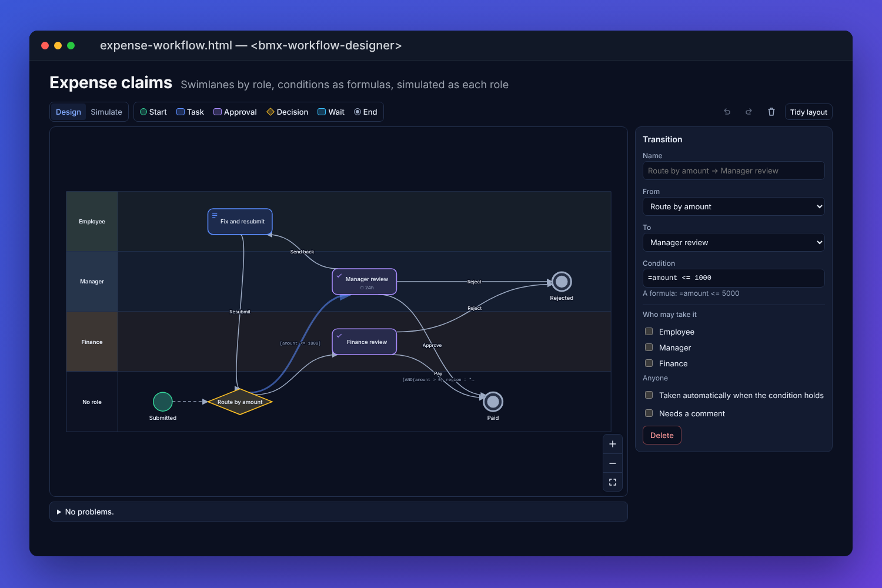
Task: Add a Start node from palette
Action: 153,112
